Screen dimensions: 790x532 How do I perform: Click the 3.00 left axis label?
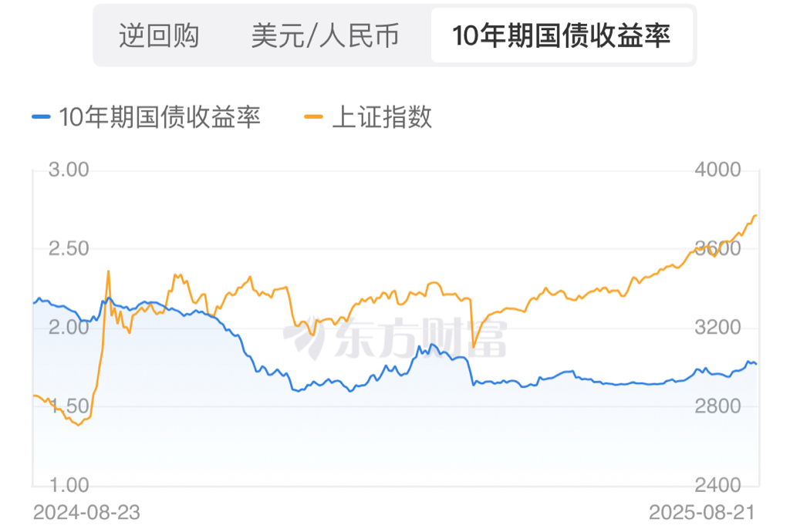(69, 170)
